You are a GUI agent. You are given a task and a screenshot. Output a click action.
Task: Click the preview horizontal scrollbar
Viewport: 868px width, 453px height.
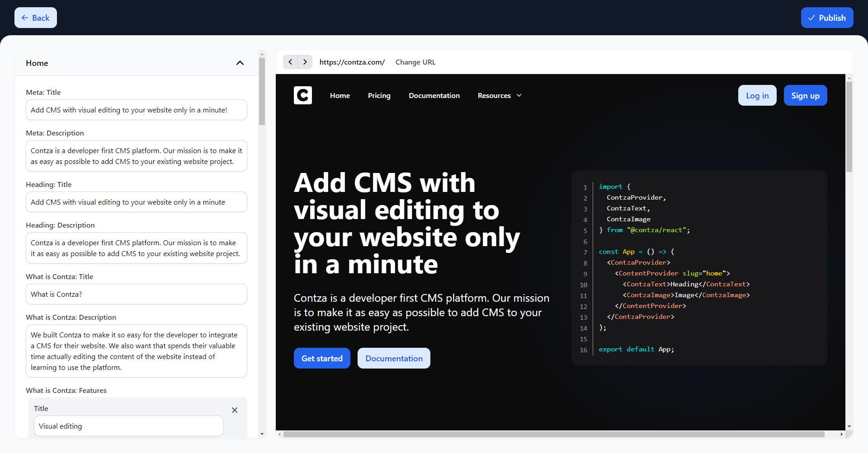[x=554, y=434]
